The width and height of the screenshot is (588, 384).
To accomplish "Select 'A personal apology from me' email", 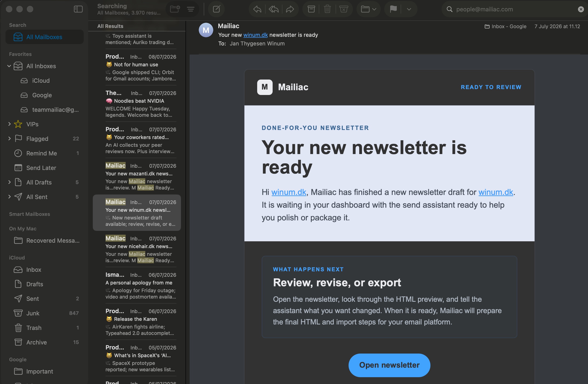I will tap(137, 285).
